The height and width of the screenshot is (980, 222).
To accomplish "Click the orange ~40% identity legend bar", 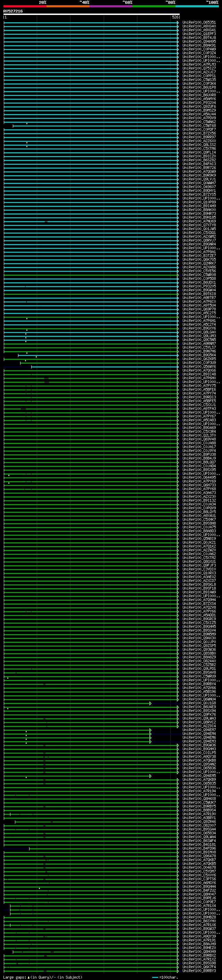I will click(x=68, y=6).
